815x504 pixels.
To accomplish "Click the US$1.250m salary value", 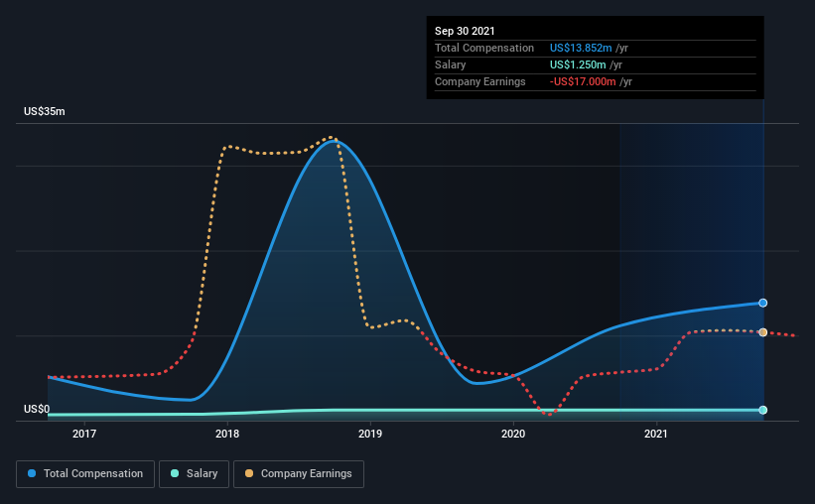I will pyautogui.click(x=578, y=64).
